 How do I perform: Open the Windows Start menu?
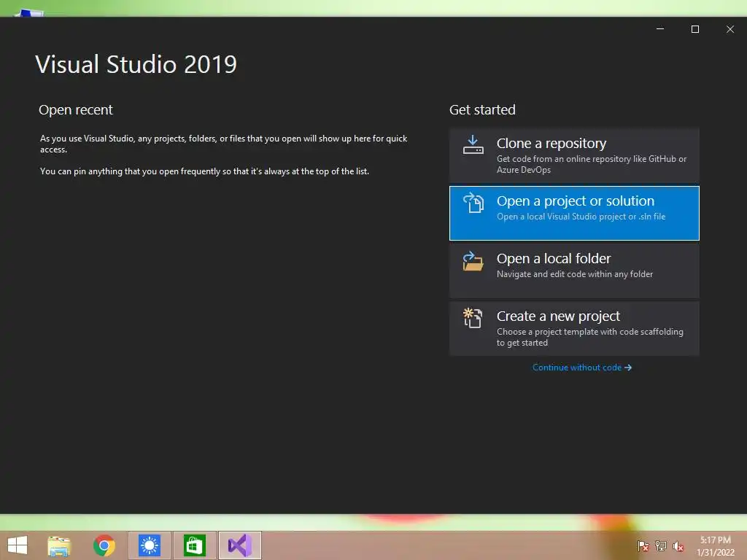pyautogui.click(x=18, y=545)
